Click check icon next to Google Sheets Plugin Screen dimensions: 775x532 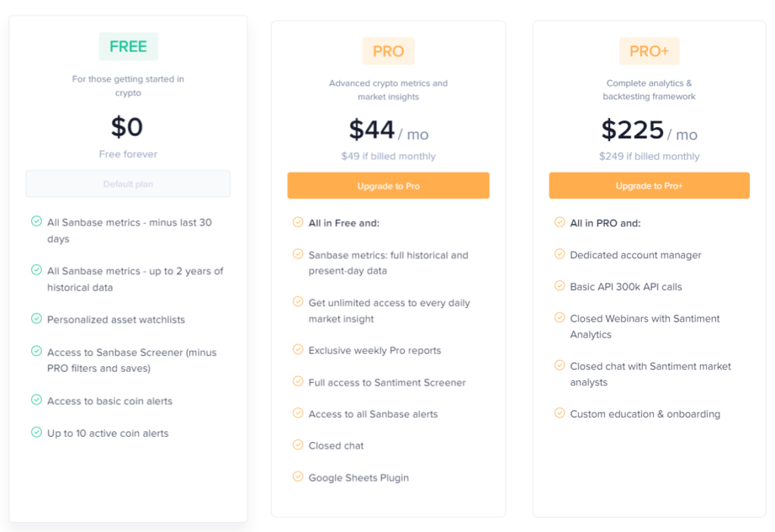[x=297, y=477]
